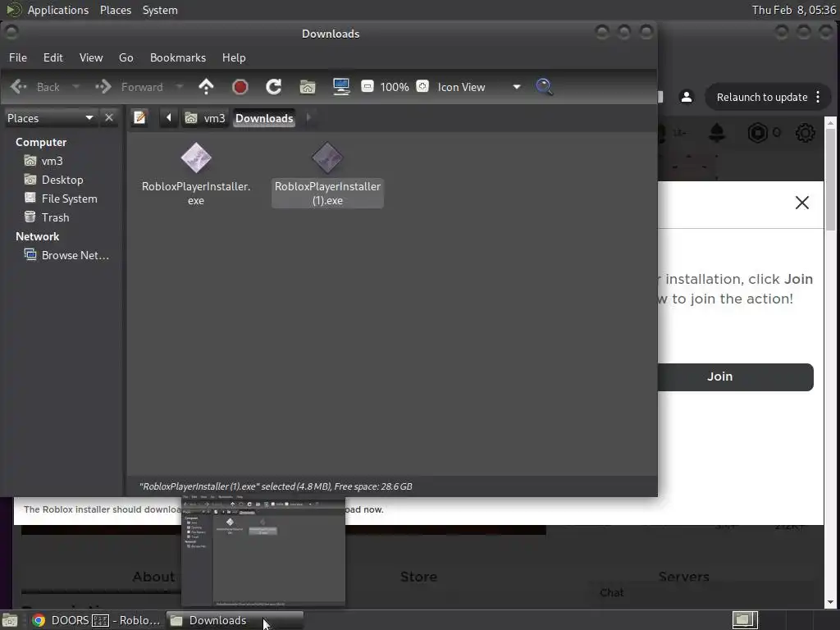Open the Applications menu in top panel
840x630 pixels.
coord(58,10)
